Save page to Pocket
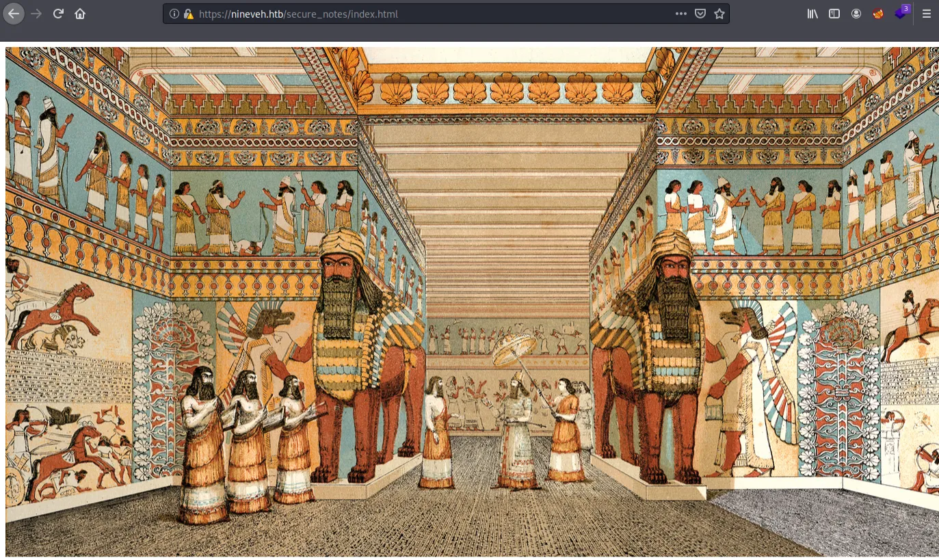The width and height of the screenshot is (939, 560). click(700, 14)
